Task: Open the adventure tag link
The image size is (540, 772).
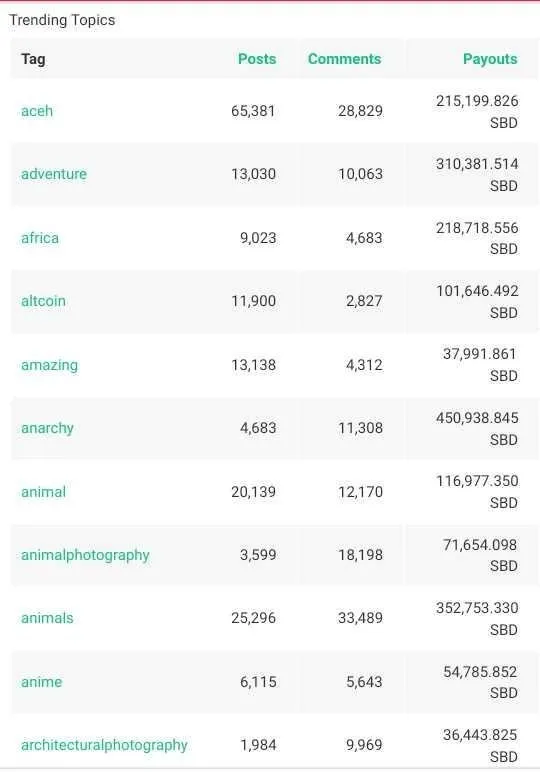Action: pyautogui.click(x=54, y=174)
